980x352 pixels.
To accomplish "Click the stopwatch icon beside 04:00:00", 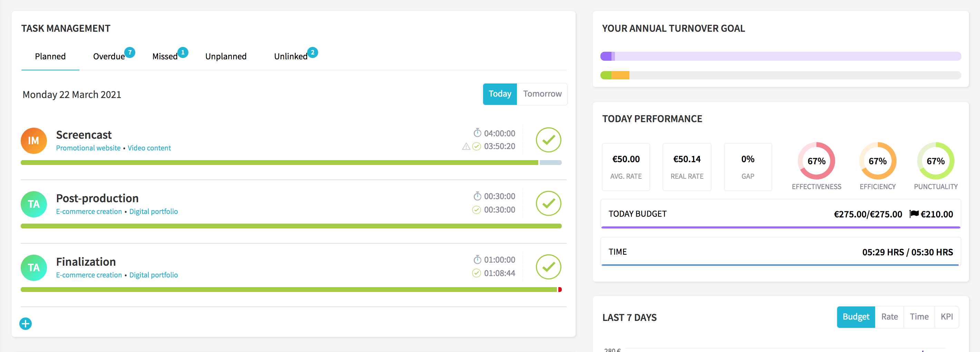I will click(477, 133).
